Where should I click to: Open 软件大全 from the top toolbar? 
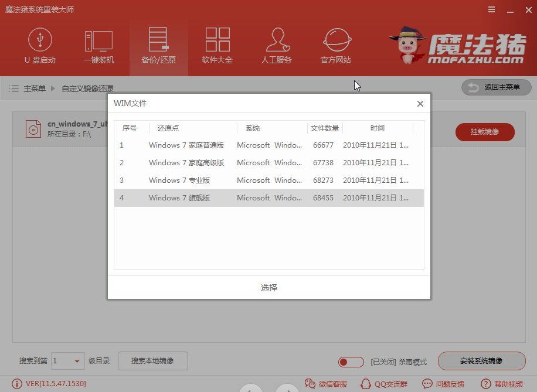pos(217,47)
